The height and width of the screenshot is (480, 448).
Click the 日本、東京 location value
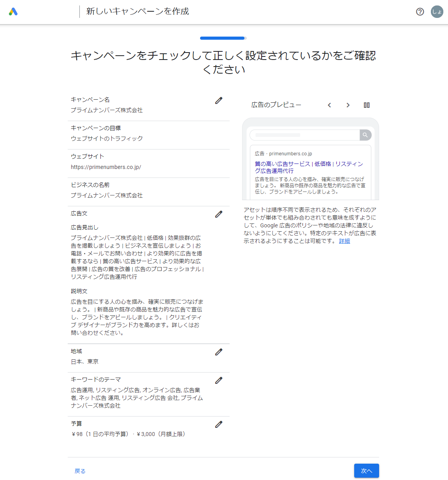[x=84, y=362]
